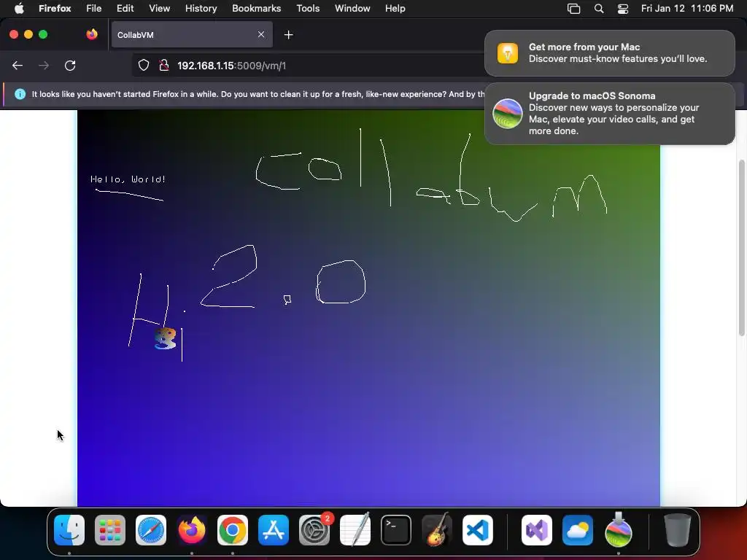The image size is (747, 560).
Task: Switch to Firefox in the Dock
Action: (x=192, y=530)
